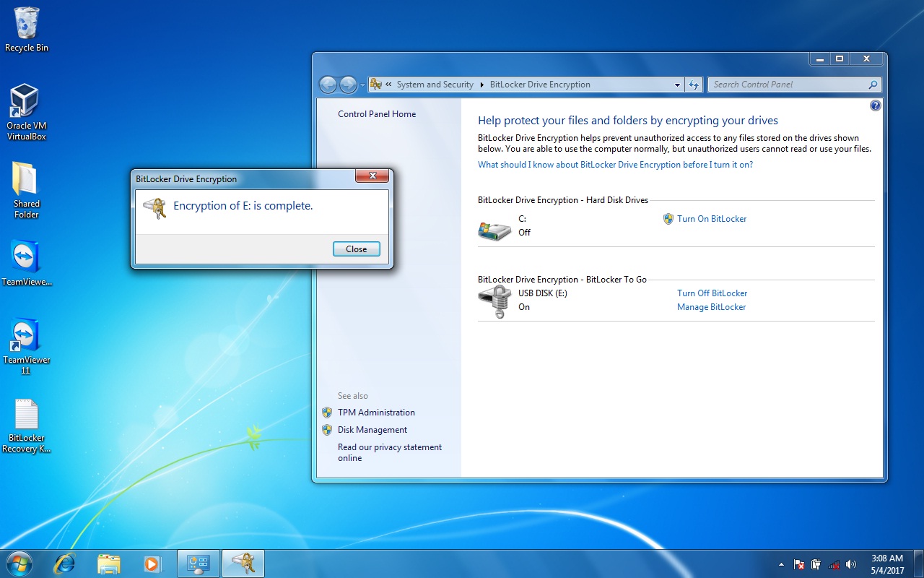
Task: Close the encryption complete dialog with Close button
Action: tap(356, 249)
